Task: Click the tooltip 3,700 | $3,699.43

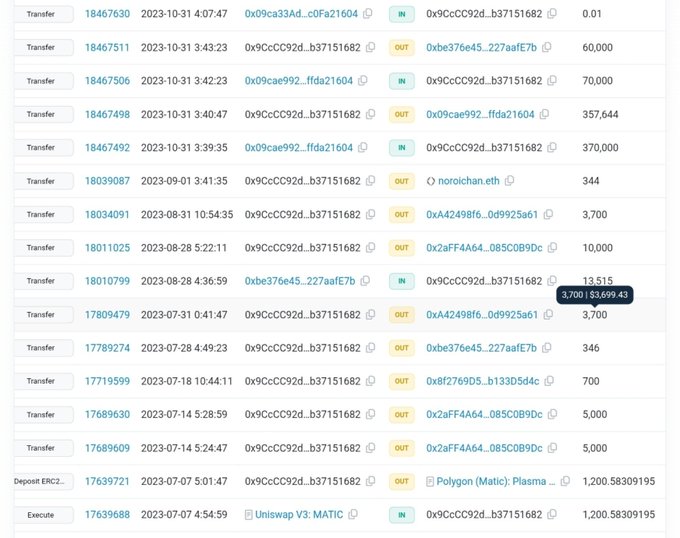Action: [x=595, y=295]
